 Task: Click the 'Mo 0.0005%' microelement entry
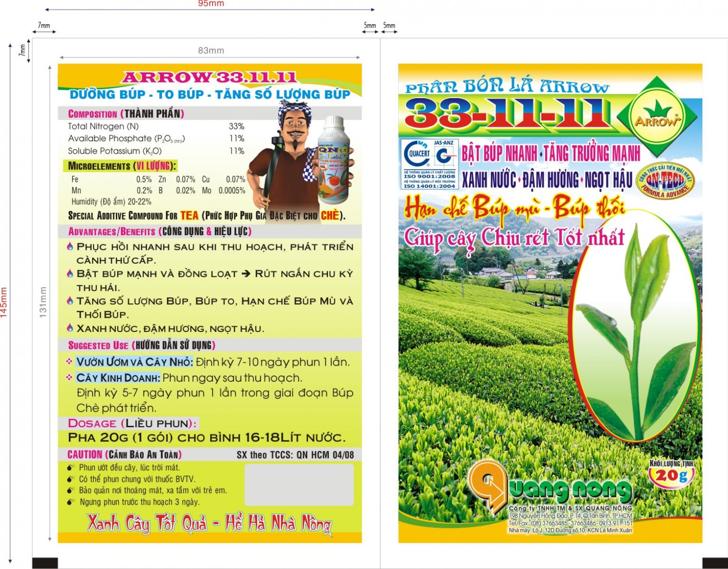tap(224, 191)
